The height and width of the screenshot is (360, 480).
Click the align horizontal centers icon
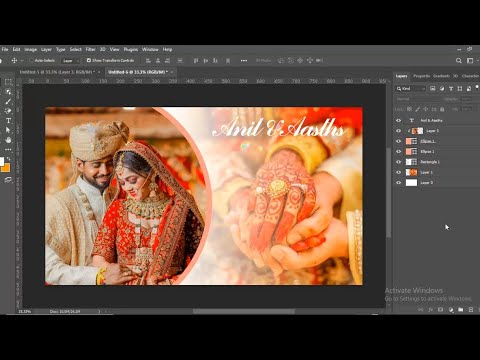tap(158, 60)
